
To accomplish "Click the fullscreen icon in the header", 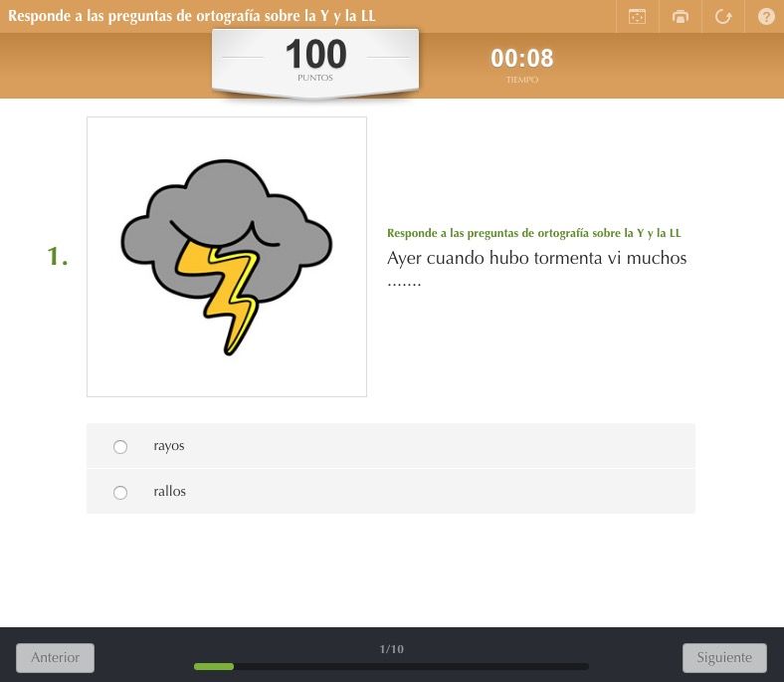I will tap(637, 17).
